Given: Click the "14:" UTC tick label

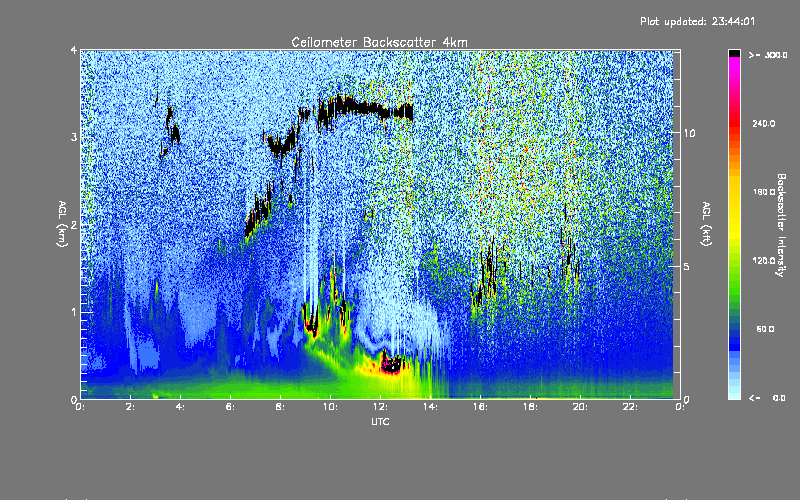Looking at the screenshot, I should [430, 407].
